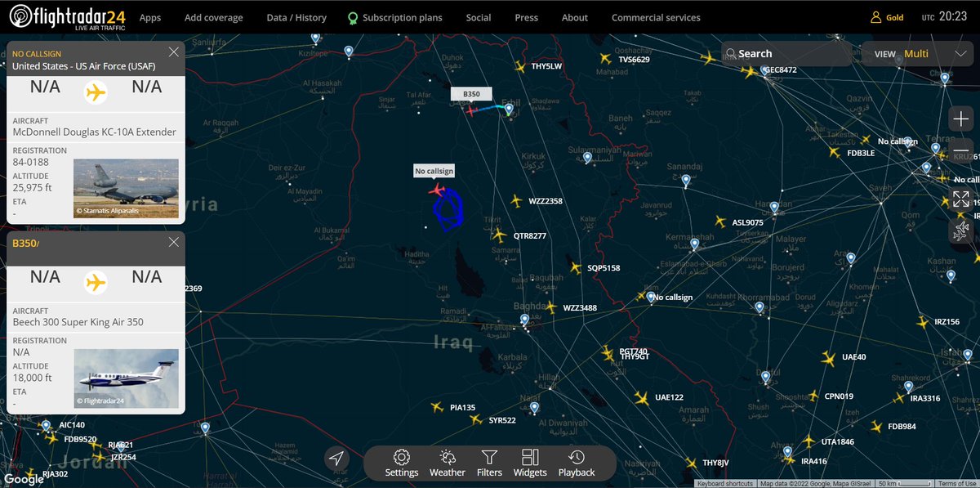Open the Data / History menu

(x=296, y=17)
